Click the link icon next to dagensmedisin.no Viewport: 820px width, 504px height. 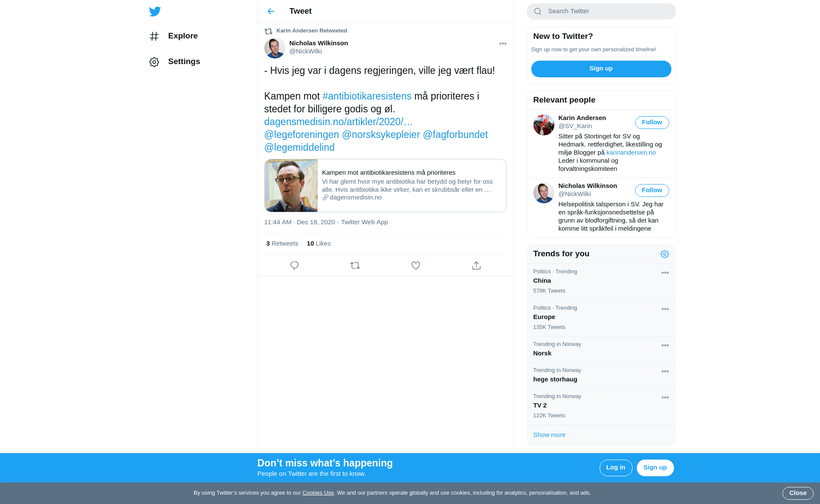325,197
